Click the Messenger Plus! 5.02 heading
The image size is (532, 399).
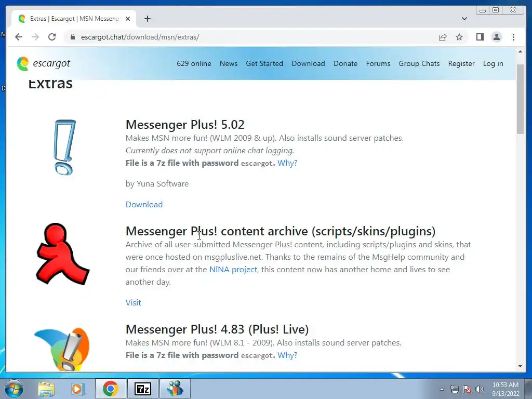click(x=185, y=125)
